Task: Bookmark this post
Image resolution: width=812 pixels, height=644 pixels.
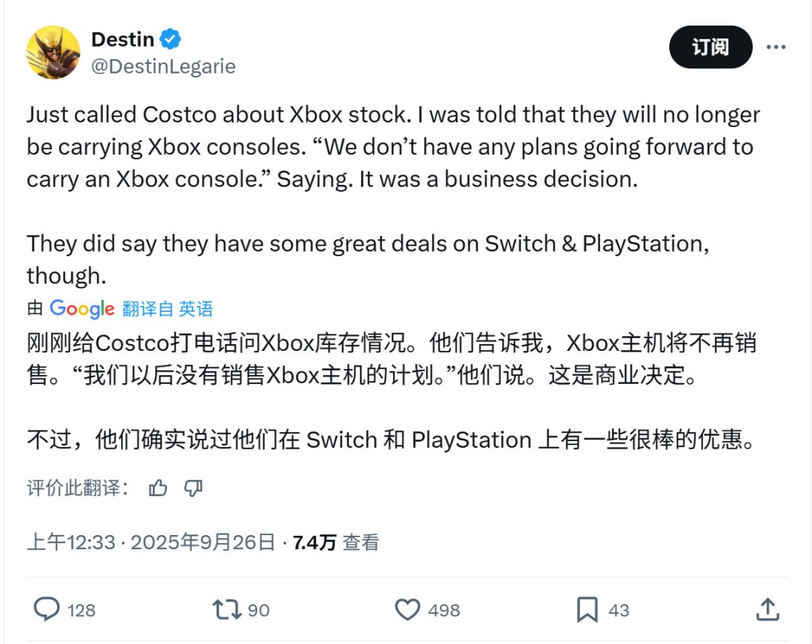Action: (587, 609)
